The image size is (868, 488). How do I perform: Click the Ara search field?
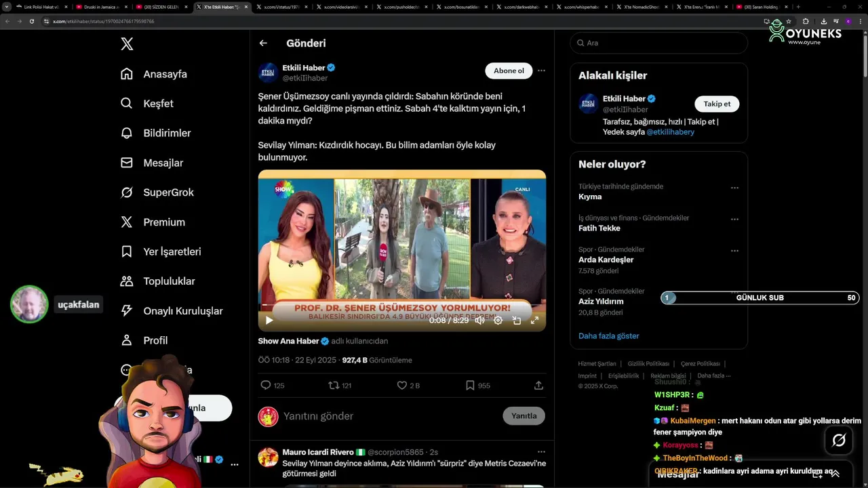tap(658, 43)
